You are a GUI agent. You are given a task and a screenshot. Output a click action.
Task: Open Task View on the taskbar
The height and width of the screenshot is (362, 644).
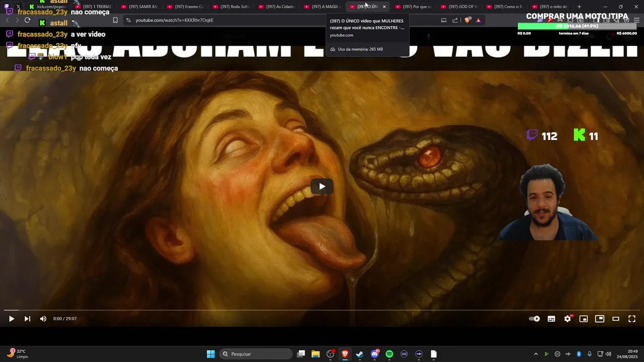(x=301, y=354)
